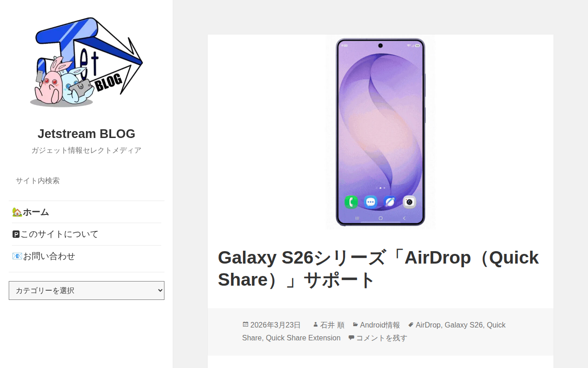Screen dimensions: 588x368
Task: Click the サイト内検索 search field
Action: (86, 181)
